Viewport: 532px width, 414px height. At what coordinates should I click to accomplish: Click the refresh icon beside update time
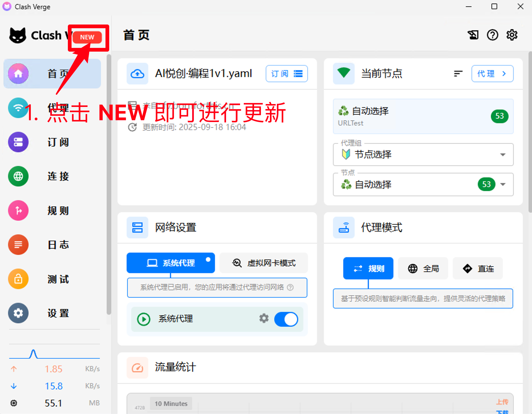tap(132, 127)
